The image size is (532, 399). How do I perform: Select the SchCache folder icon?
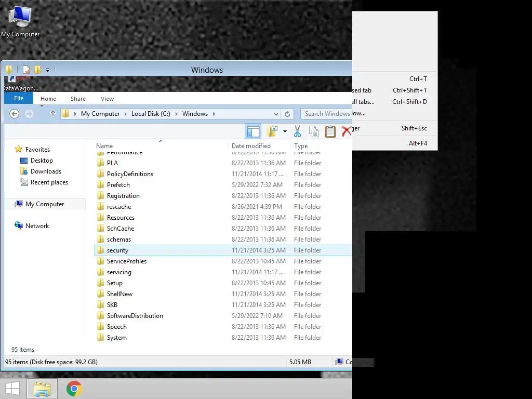[x=100, y=229]
